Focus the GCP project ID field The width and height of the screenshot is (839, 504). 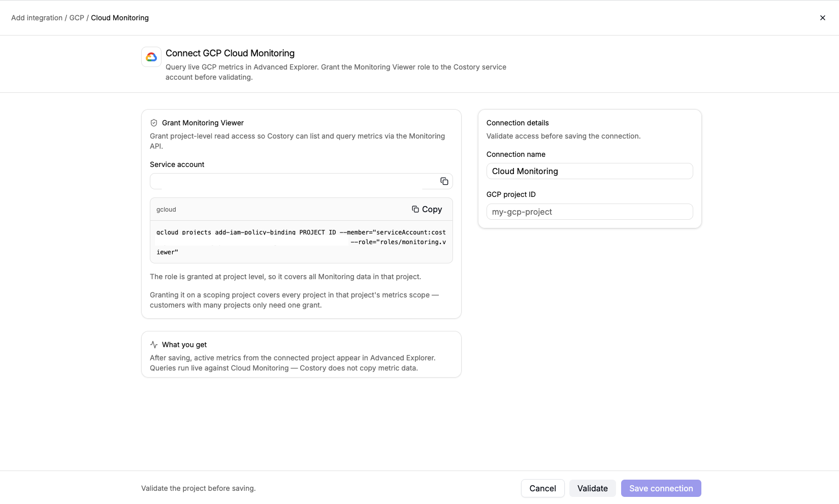pos(590,212)
